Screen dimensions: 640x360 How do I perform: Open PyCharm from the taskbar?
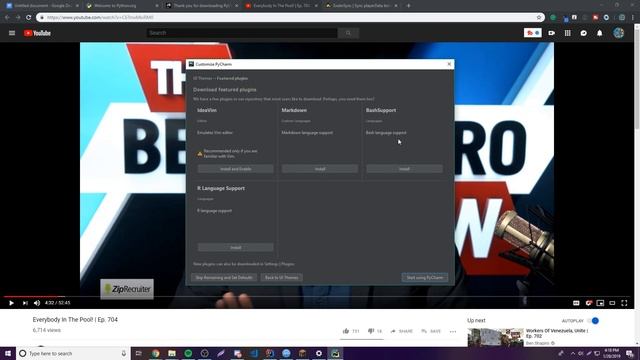coord(335,353)
